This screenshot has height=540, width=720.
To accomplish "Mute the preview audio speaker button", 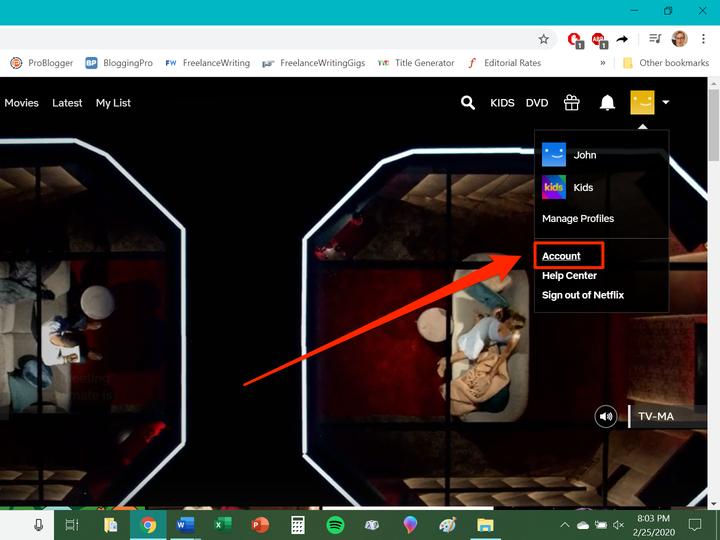I will pos(606,416).
